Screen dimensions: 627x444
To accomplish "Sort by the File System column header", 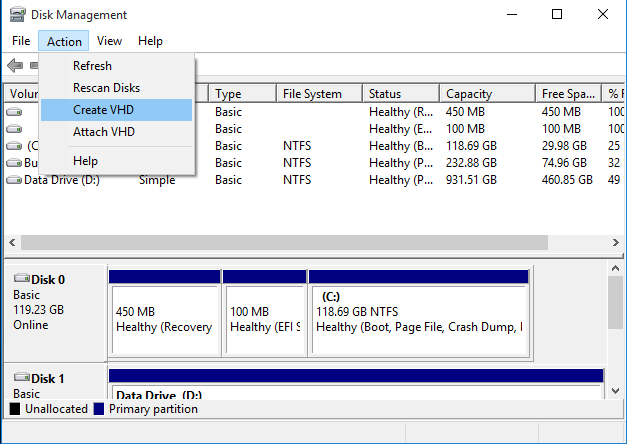I will click(319, 94).
